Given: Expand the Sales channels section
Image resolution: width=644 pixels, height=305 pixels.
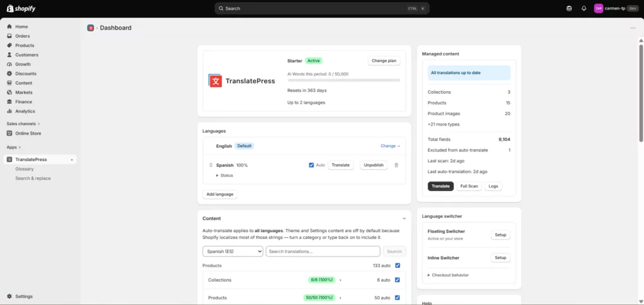Looking at the screenshot, I should pos(23,123).
